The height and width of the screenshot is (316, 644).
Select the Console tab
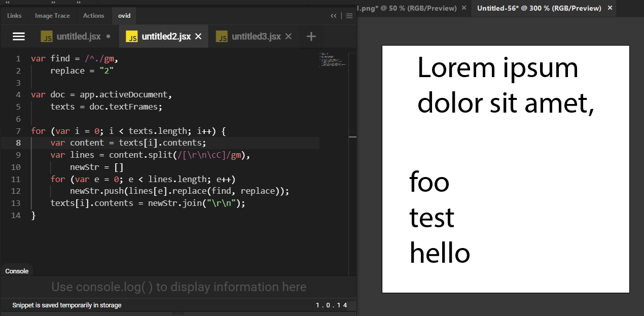[17, 271]
